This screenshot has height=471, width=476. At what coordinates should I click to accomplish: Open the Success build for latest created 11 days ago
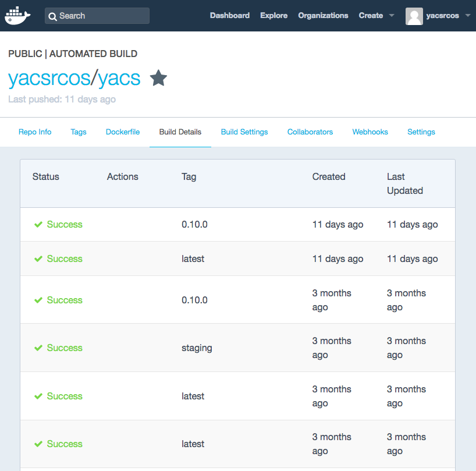(65, 258)
